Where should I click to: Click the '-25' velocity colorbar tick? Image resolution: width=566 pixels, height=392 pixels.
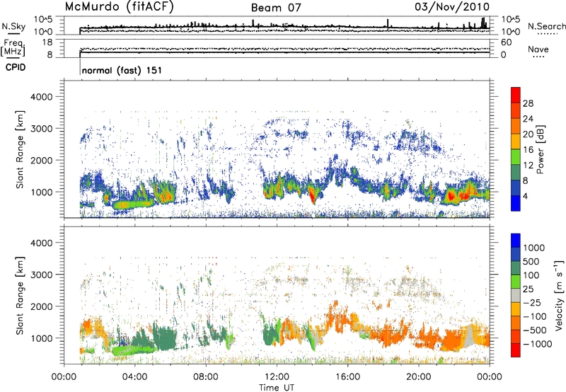coord(533,302)
